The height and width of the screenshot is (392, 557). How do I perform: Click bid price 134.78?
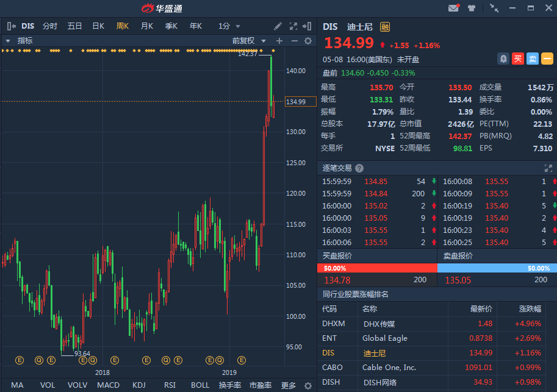[x=337, y=280]
